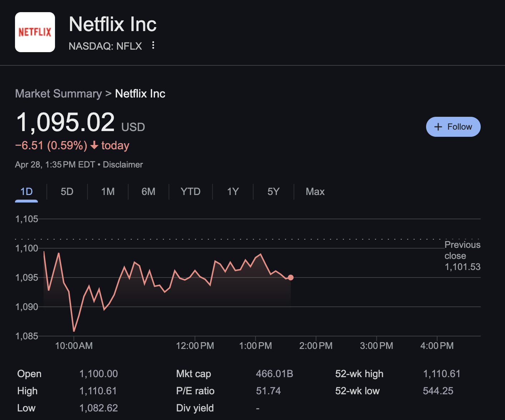The height and width of the screenshot is (420, 505).
Task: Click the 12:00 PM axis label
Action: click(195, 346)
